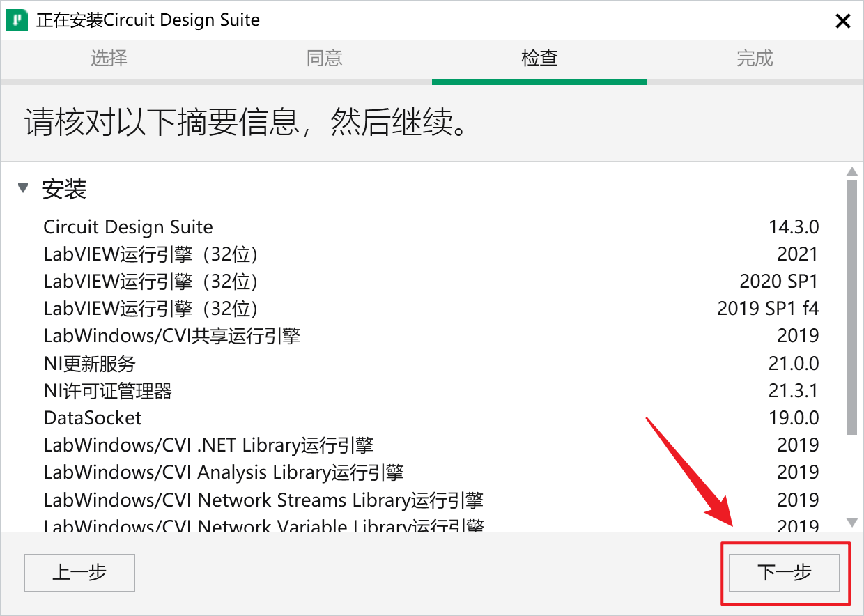The image size is (864, 616).
Task: Click version number 21.0.0
Action: (x=794, y=364)
